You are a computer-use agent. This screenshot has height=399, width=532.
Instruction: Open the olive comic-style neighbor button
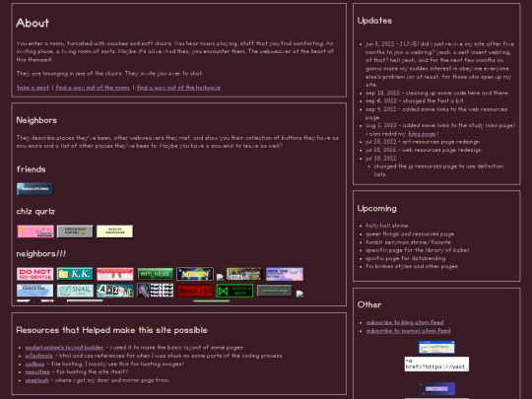coord(244,274)
